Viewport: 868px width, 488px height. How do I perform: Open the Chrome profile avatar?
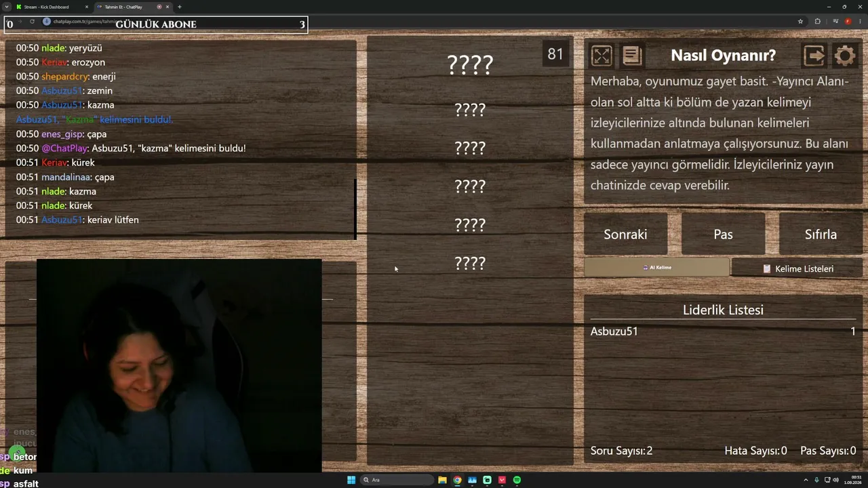(x=848, y=22)
